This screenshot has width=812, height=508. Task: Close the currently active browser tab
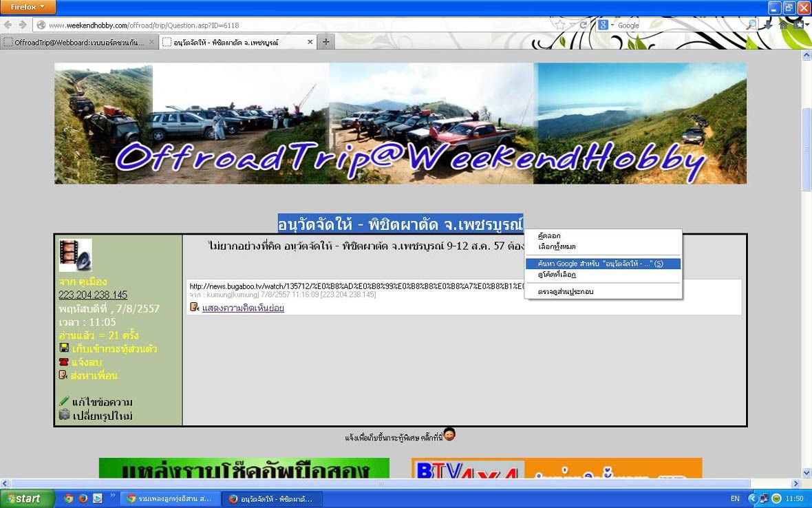coord(310,42)
